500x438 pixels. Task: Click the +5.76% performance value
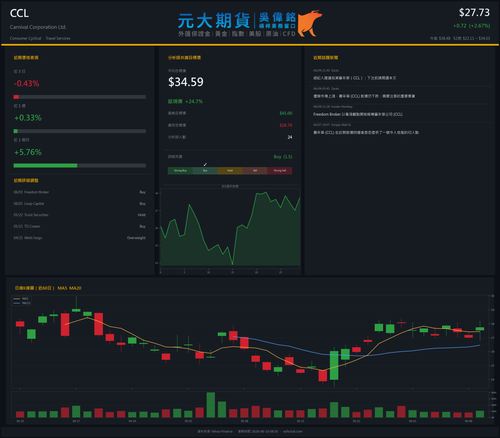28,152
